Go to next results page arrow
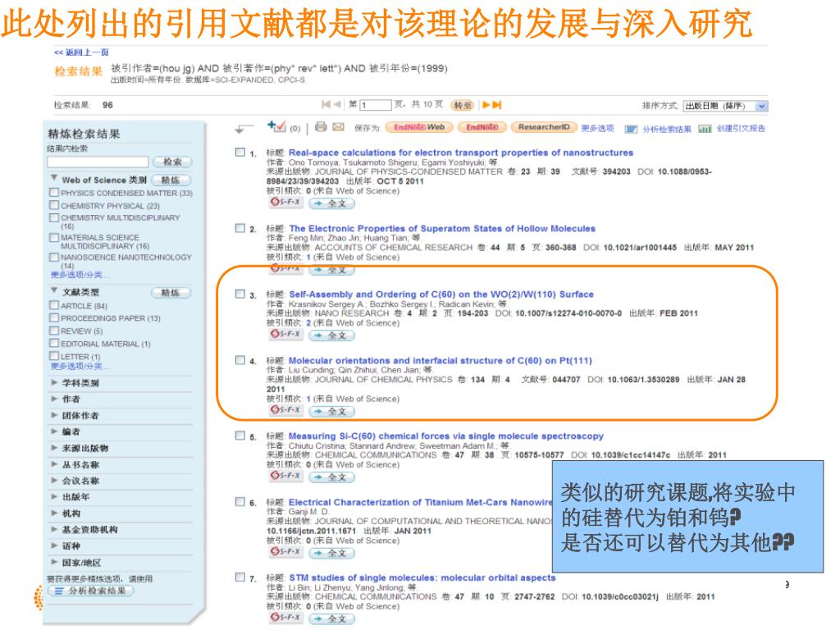 click(x=486, y=105)
